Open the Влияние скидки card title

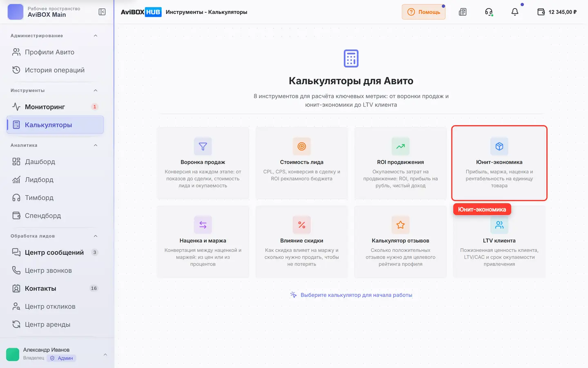(x=302, y=240)
